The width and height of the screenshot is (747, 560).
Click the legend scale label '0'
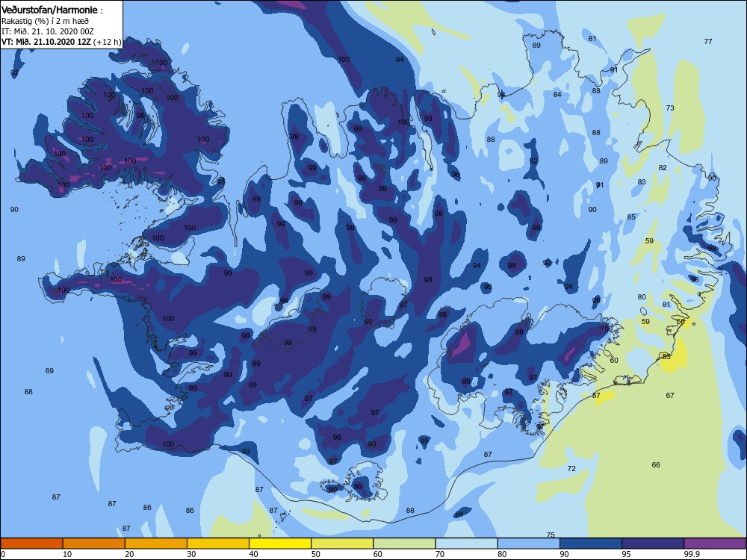click(3, 554)
